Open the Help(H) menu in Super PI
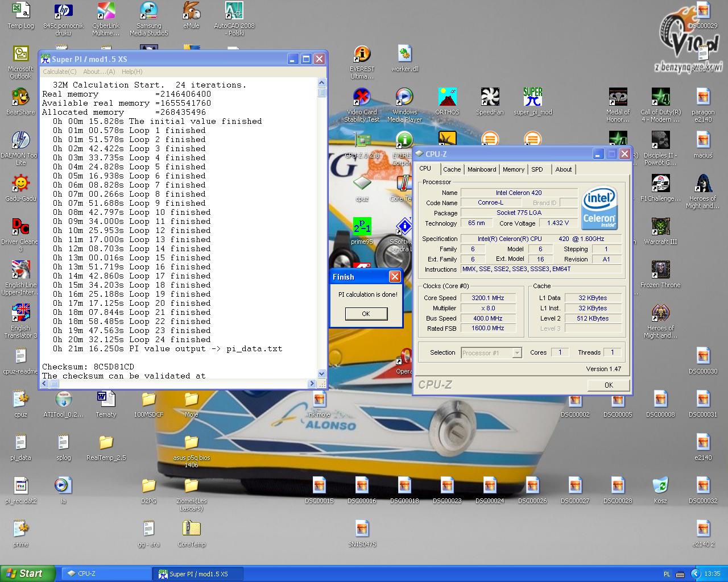Screen dimensions: 728x582 pyautogui.click(x=132, y=72)
